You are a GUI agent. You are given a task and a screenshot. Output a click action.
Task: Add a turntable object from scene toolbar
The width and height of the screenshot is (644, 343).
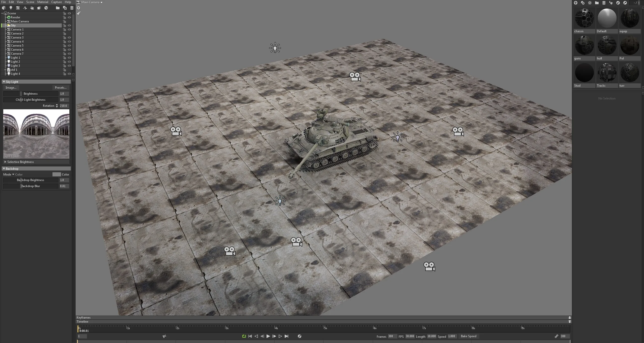25,8
